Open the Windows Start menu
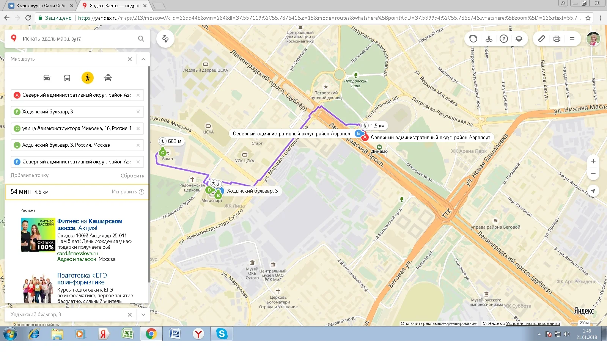This screenshot has width=607, height=364. tap(10, 334)
